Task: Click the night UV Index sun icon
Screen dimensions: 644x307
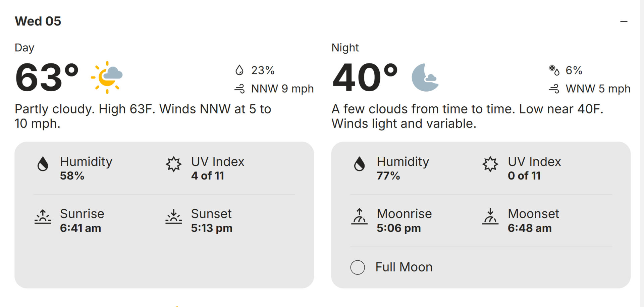Action: click(x=490, y=164)
